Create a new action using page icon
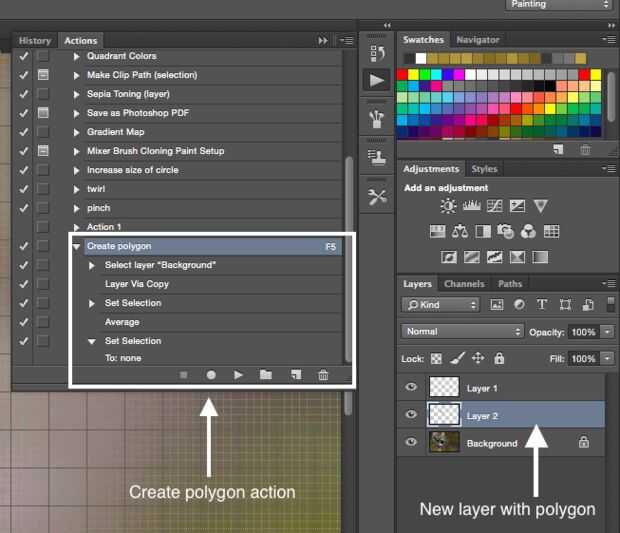The width and height of the screenshot is (620, 533). 296,374
